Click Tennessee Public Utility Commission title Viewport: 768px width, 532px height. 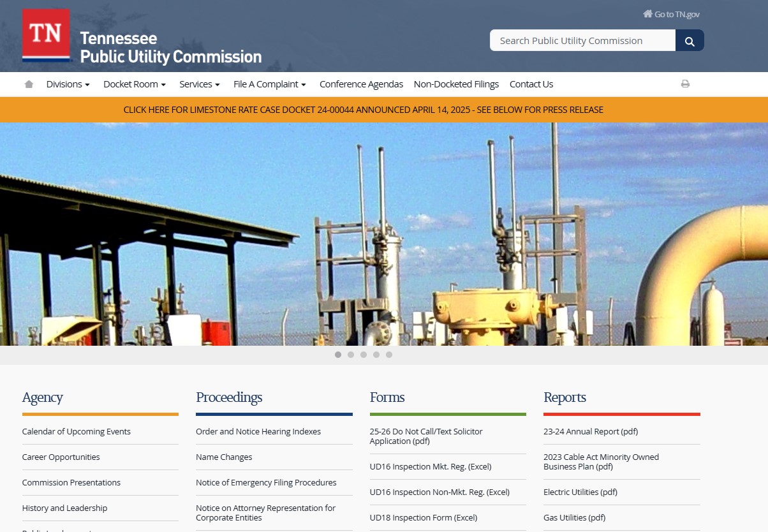click(170, 47)
